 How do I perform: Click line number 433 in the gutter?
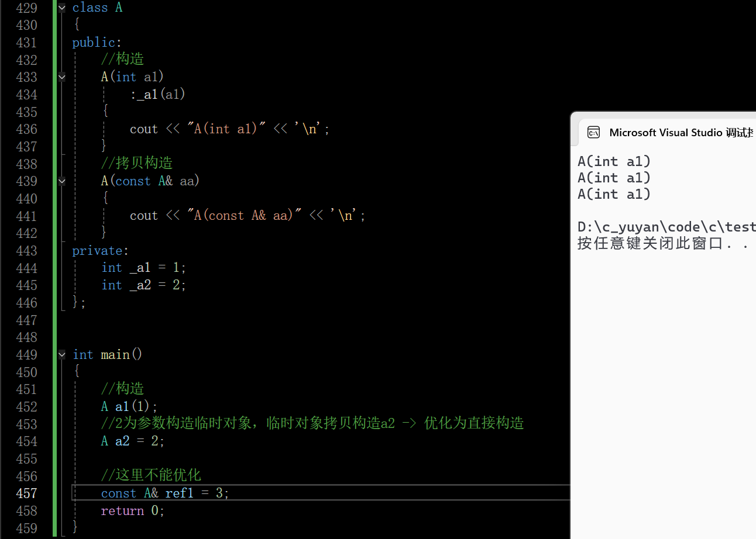click(x=26, y=77)
